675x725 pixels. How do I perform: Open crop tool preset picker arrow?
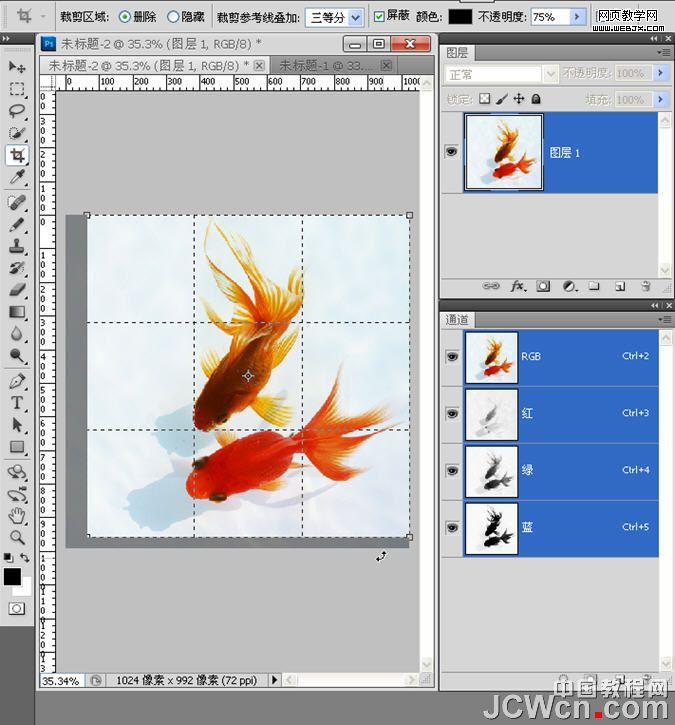(x=43, y=17)
